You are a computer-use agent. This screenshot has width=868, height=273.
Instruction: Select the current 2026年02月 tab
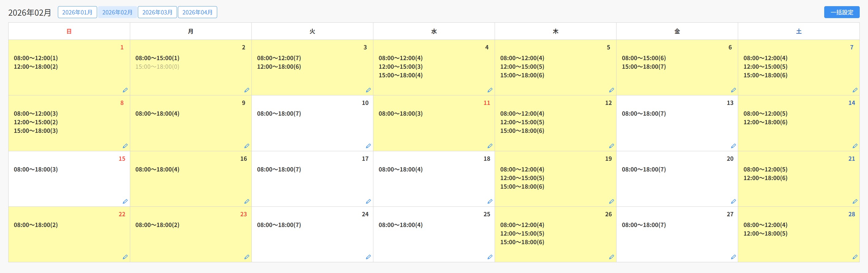click(x=117, y=12)
